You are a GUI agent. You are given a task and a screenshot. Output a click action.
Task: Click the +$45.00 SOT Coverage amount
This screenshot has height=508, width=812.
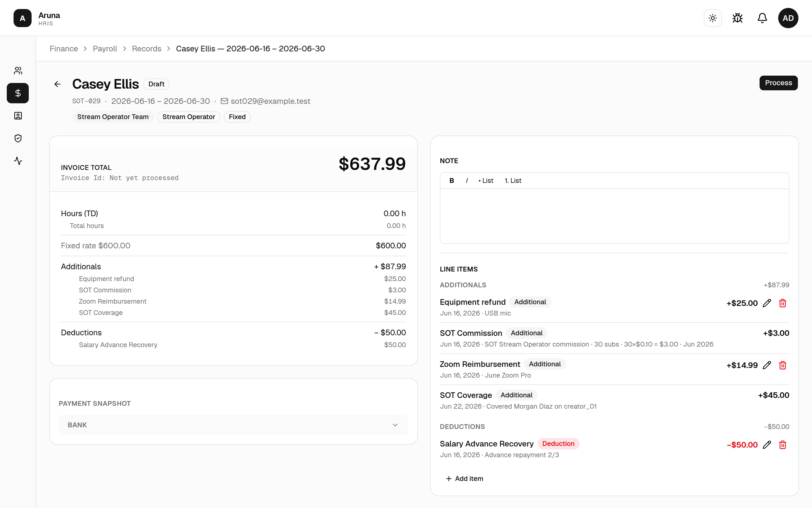[773, 395]
